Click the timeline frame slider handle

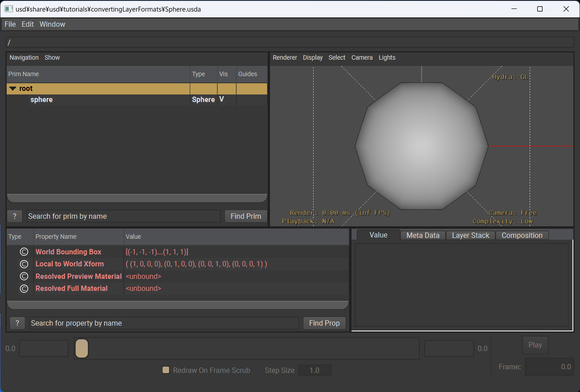82,348
